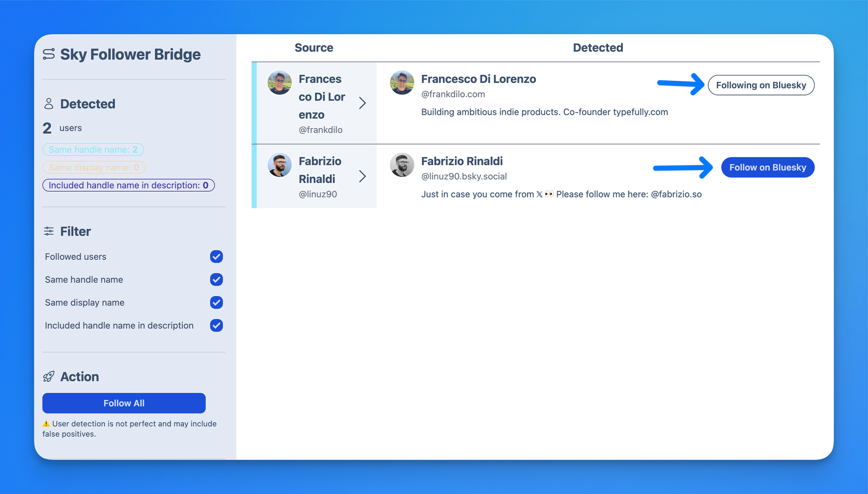The width and height of the screenshot is (868, 494).
Task: Open the @frankdilo.com handle link
Action: 453,94
